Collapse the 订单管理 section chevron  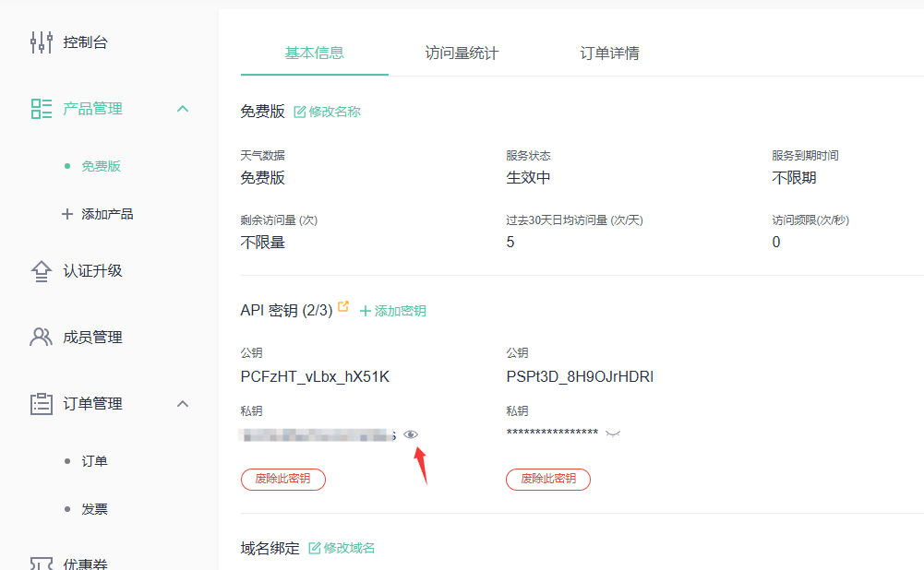(x=183, y=404)
